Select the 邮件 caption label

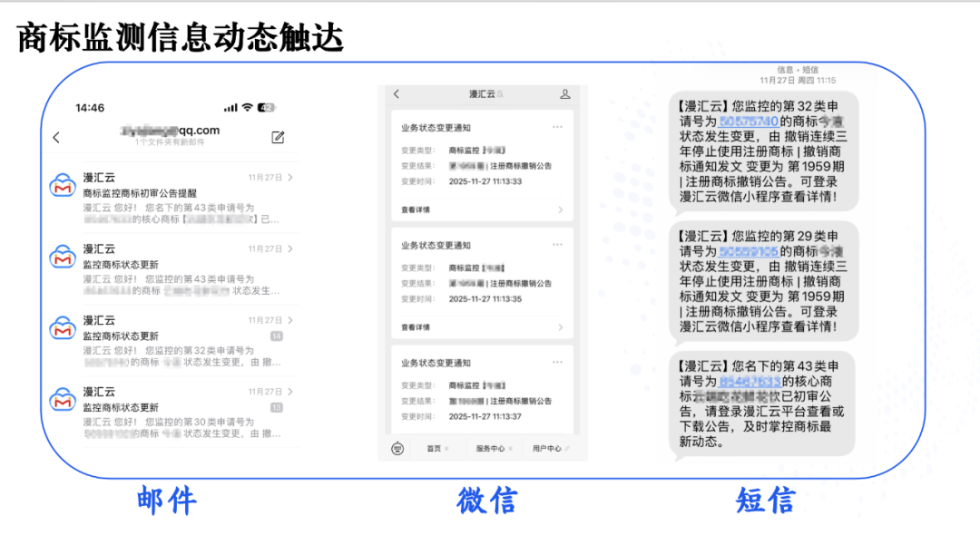coord(166,501)
